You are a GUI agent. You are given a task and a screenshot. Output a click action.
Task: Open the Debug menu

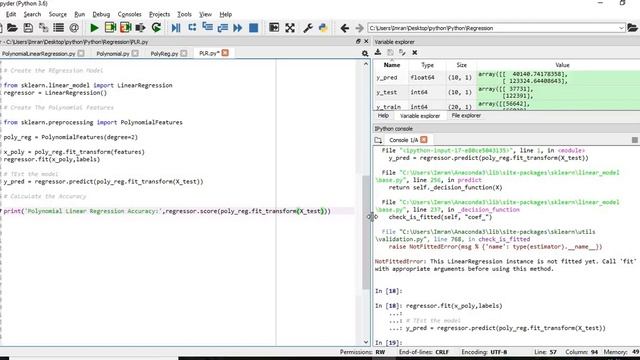coord(101,14)
